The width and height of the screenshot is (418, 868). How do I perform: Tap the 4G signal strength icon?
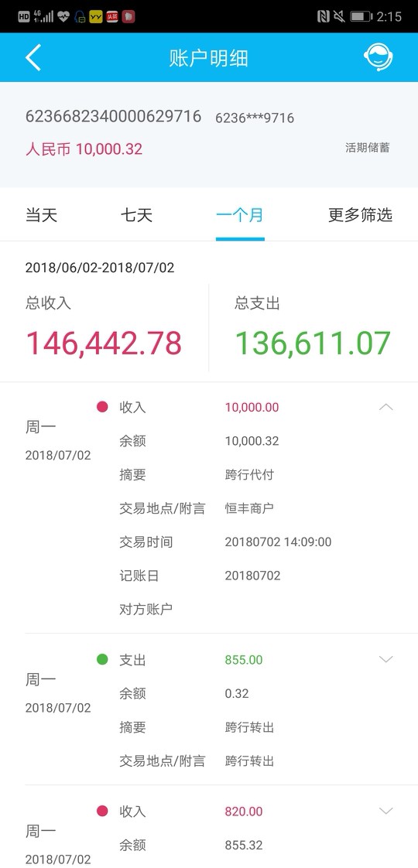pos(44,16)
